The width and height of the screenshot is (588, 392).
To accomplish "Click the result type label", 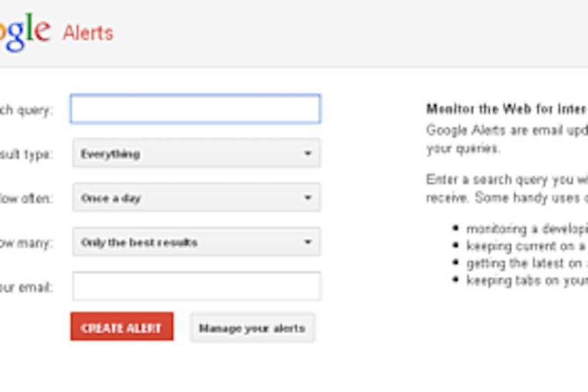I will click(x=26, y=155).
